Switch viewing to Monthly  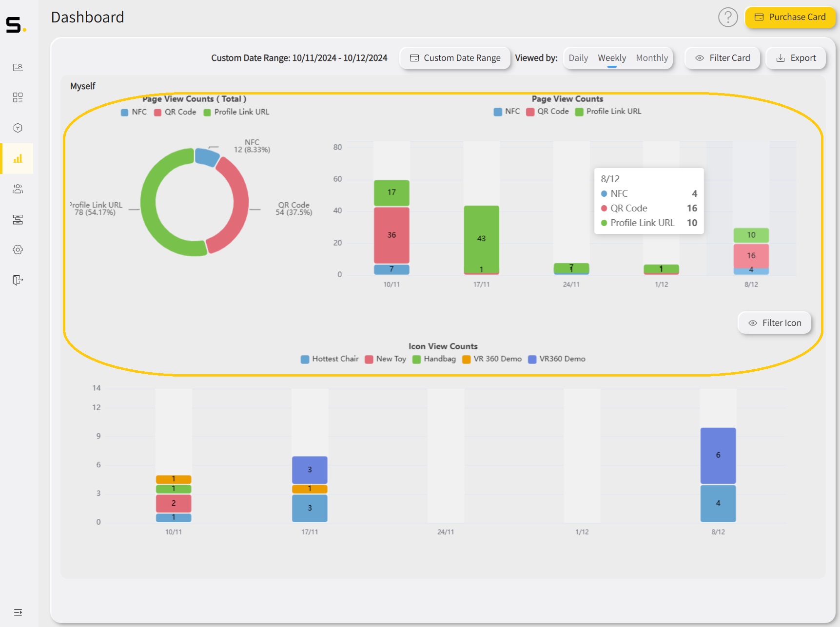coord(652,57)
